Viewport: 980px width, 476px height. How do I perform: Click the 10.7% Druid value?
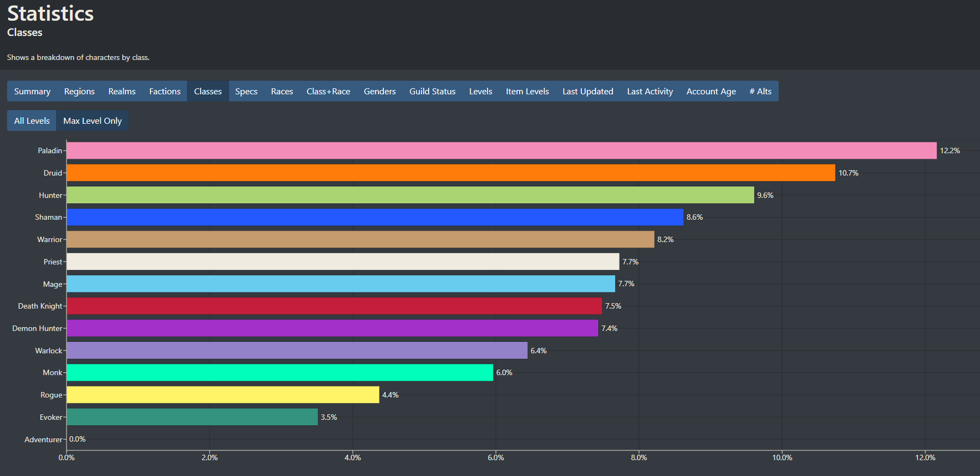(849, 173)
